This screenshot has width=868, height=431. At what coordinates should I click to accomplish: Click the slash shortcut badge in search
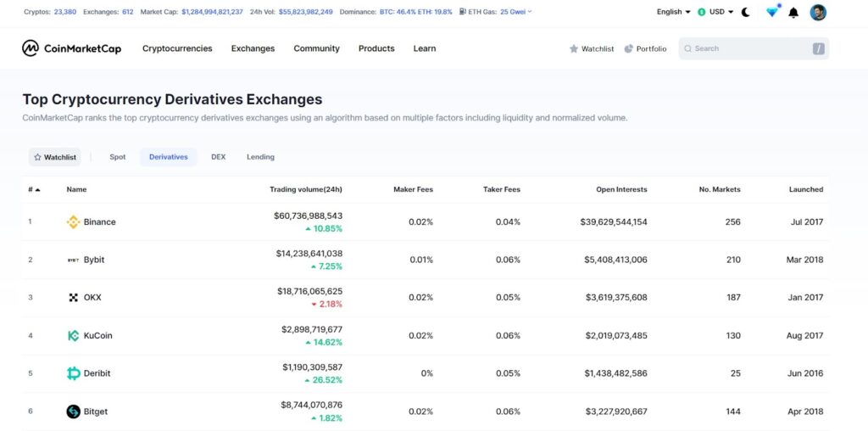click(x=819, y=48)
